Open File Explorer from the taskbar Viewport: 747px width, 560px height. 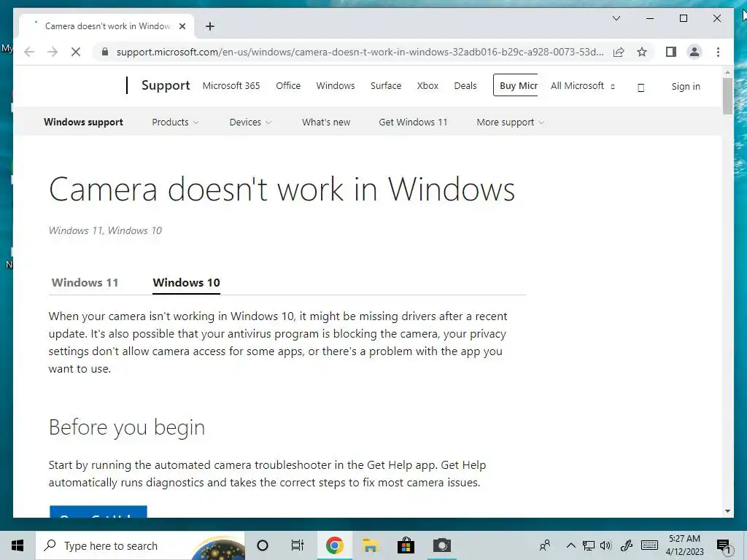coord(370,545)
